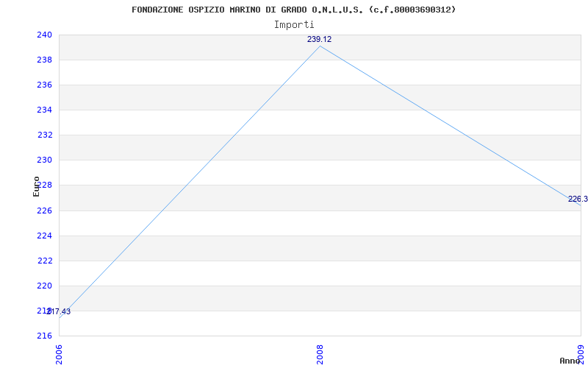The height and width of the screenshot is (368, 588).
Task: Click the 238 y-axis tick label
Action: [44, 60]
